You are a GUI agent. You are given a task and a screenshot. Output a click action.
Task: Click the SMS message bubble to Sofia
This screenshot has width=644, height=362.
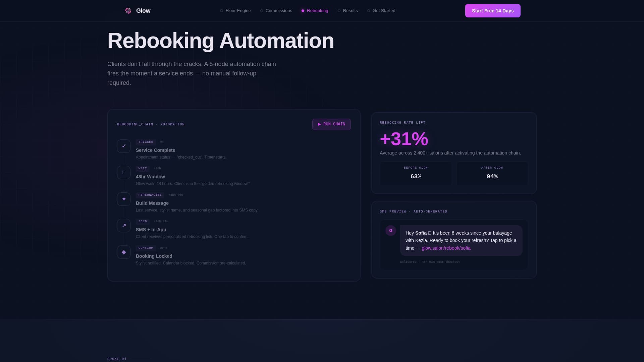click(461, 241)
